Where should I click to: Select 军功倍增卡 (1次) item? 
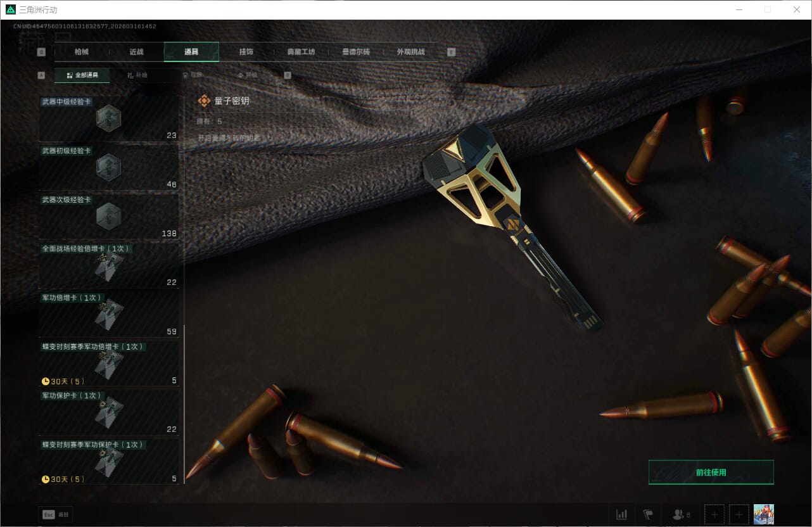[x=109, y=314]
